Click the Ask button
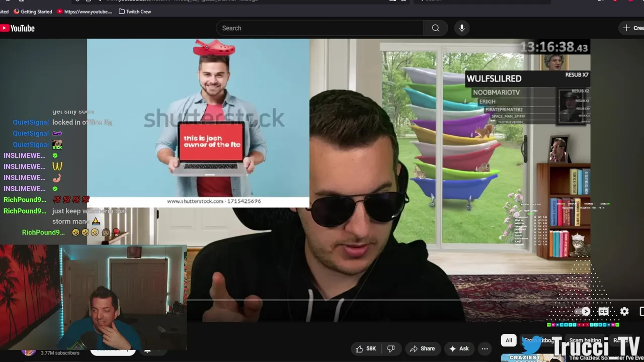The height and width of the screenshot is (362, 644). pyautogui.click(x=459, y=348)
